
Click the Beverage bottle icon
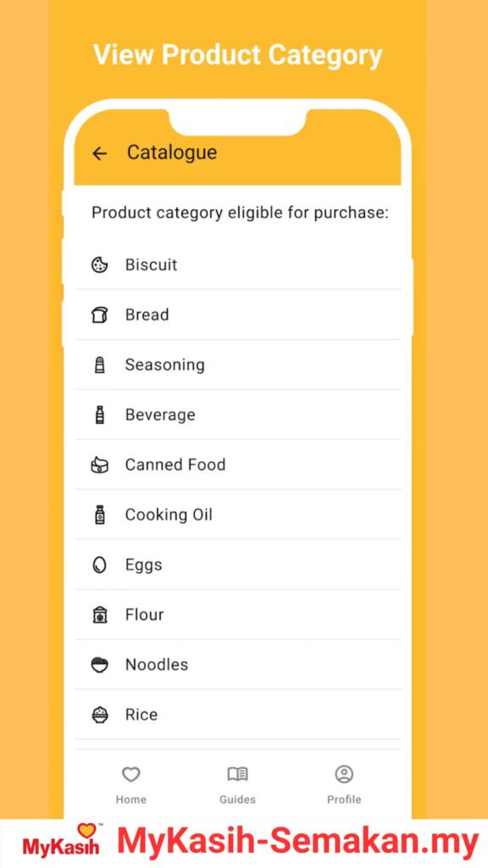pyautogui.click(x=100, y=415)
